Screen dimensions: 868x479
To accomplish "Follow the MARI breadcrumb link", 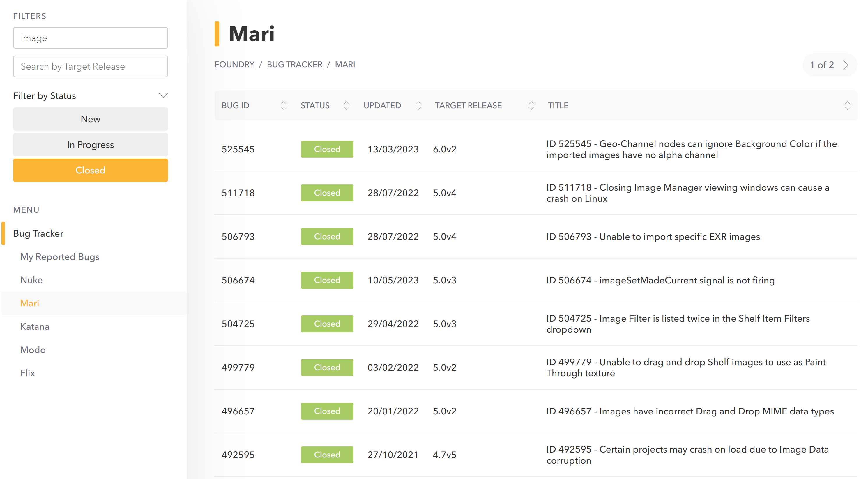I will click(x=345, y=64).
